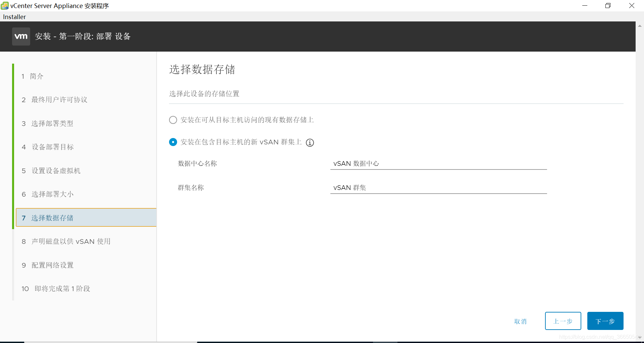Click step 8 声明磁盘以供 vSAN 使用
Screen dimensions: 644x343
[x=66, y=242]
